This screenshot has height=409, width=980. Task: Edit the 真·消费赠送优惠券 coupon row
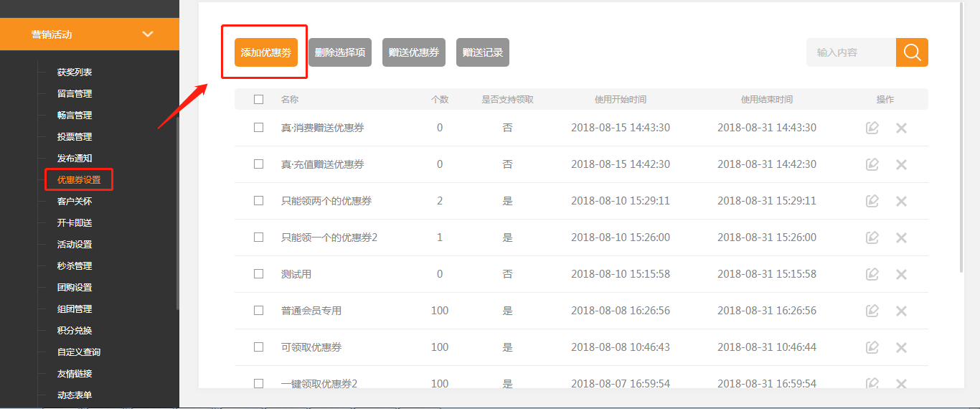pos(872,128)
